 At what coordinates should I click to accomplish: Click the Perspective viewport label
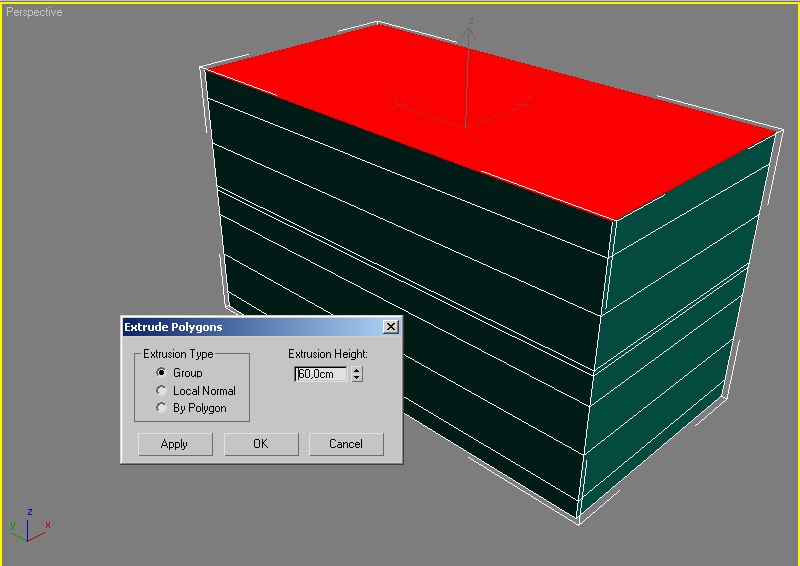click(34, 12)
